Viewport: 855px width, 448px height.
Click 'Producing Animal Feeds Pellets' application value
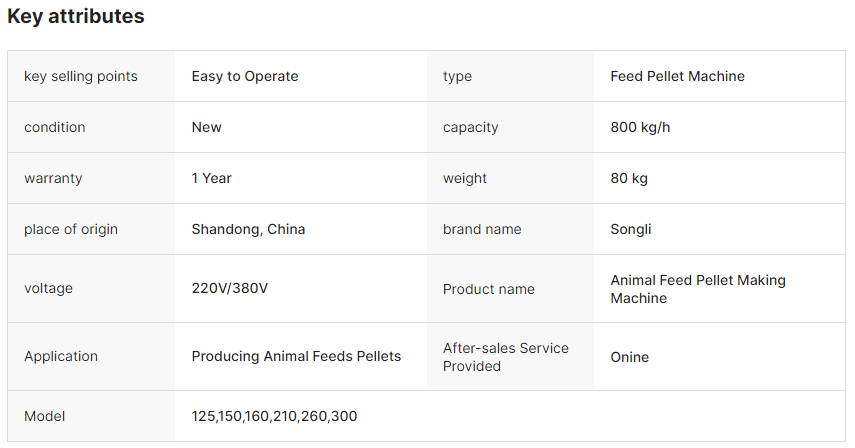[x=296, y=356]
